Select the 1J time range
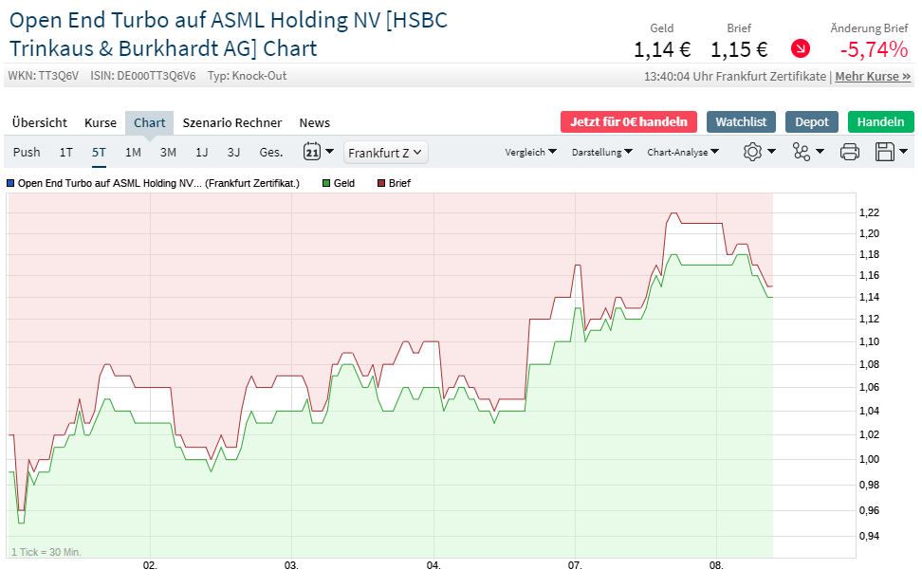The width and height of the screenshot is (922, 588). tap(202, 153)
